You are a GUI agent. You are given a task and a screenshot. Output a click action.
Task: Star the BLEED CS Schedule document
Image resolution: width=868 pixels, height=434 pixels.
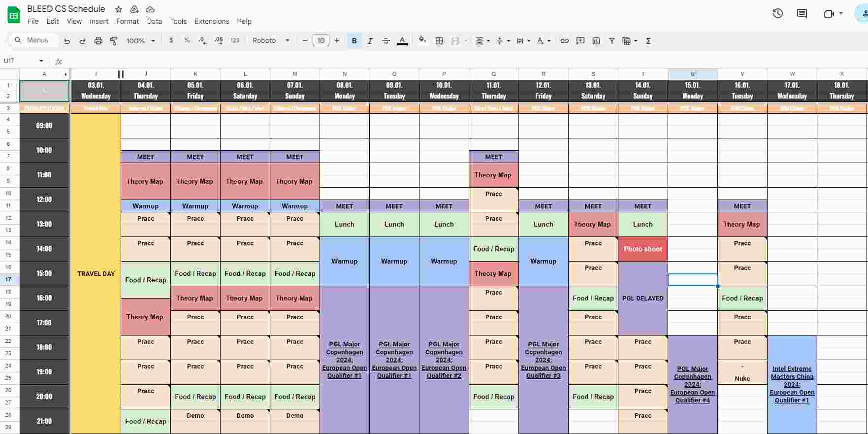119,9
